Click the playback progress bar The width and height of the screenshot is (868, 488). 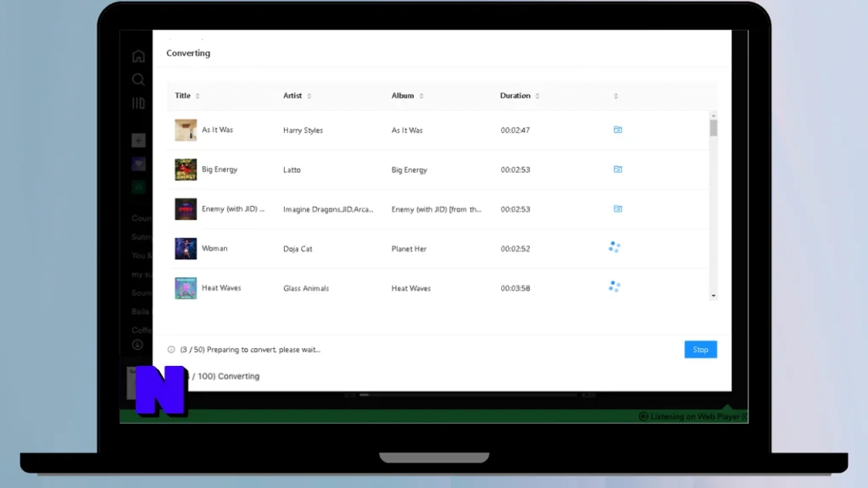coord(468,395)
